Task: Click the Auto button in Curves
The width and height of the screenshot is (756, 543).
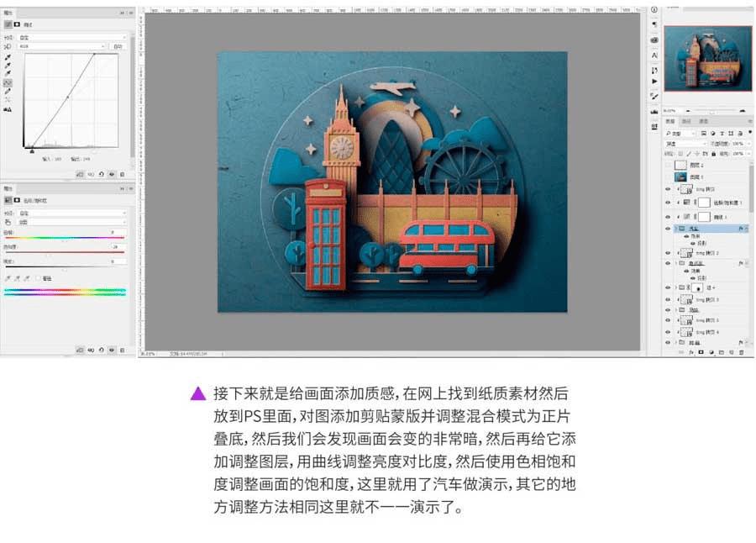Action: 118,46
